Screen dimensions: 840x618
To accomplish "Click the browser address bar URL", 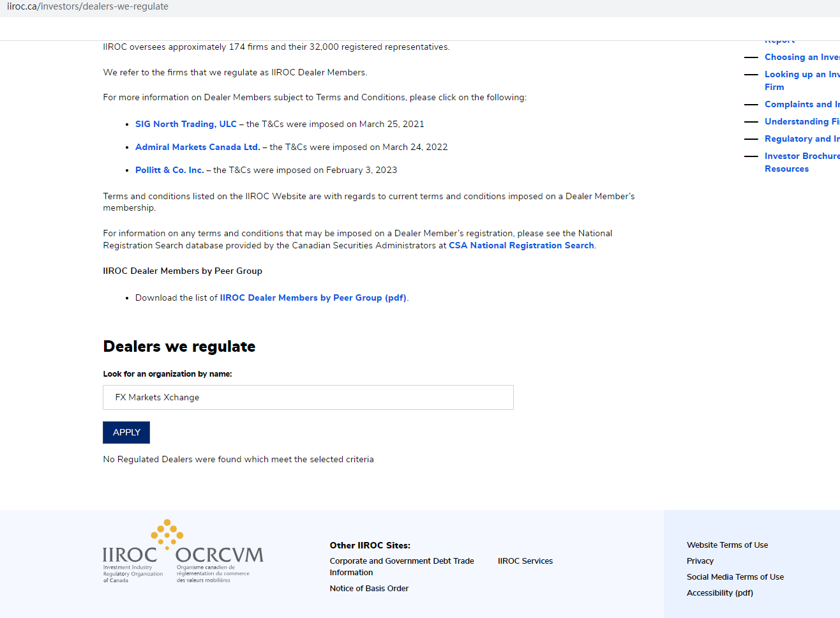I will pyautogui.click(x=88, y=6).
